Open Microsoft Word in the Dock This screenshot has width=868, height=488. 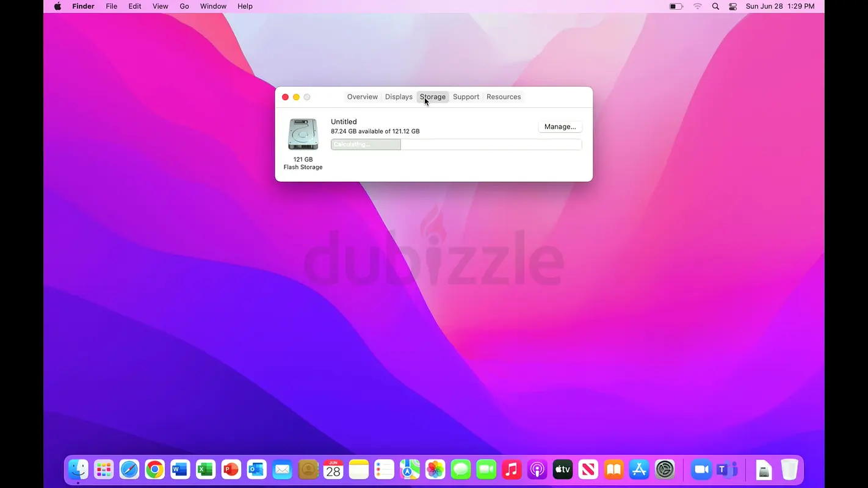180,469
